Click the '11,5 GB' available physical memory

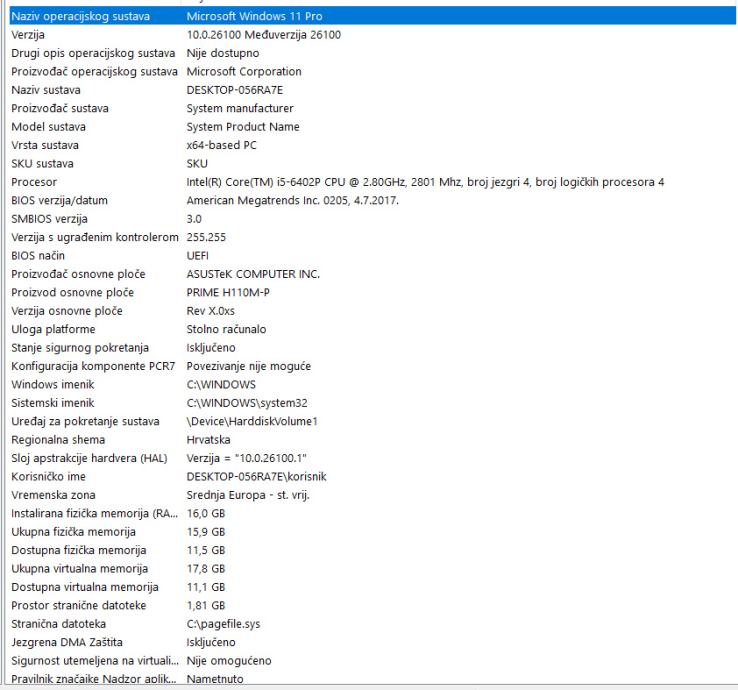206,550
